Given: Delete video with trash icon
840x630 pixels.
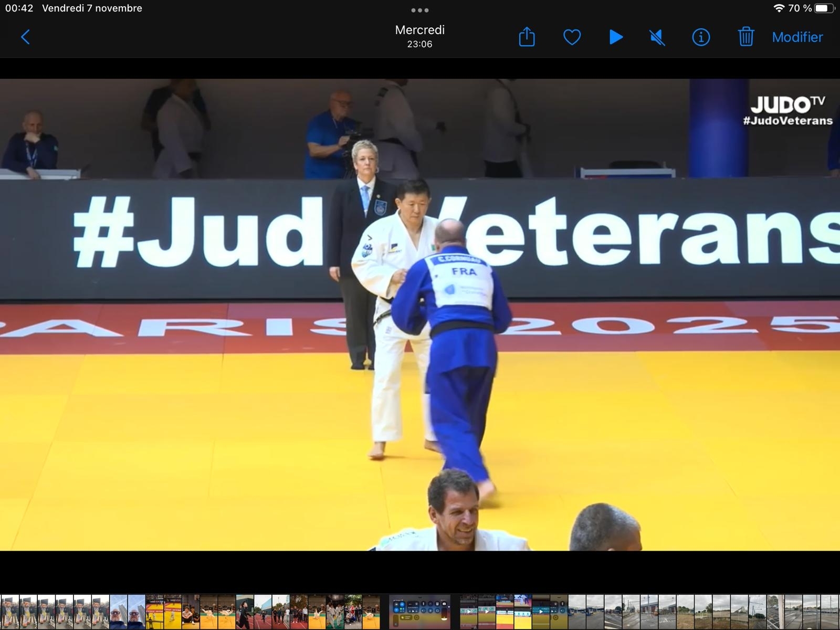Looking at the screenshot, I should coord(745,37).
